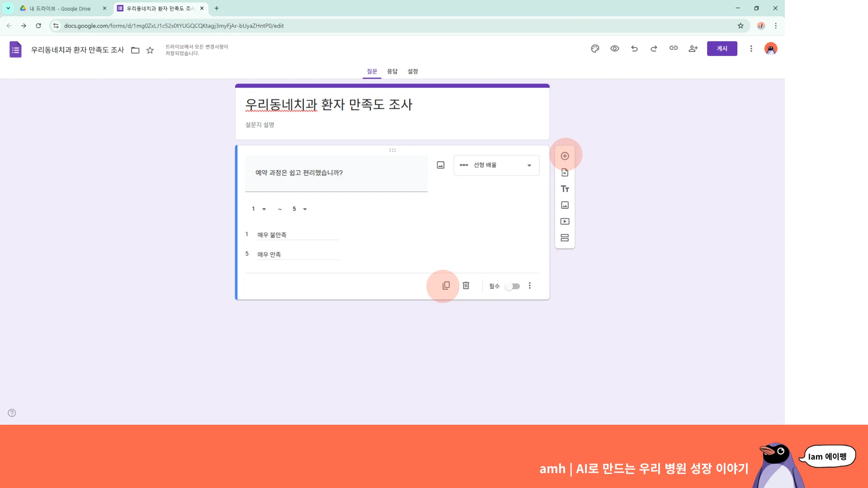The width and height of the screenshot is (868, 488).
Task: Open the theme customization palette
Action: (595, 48)
